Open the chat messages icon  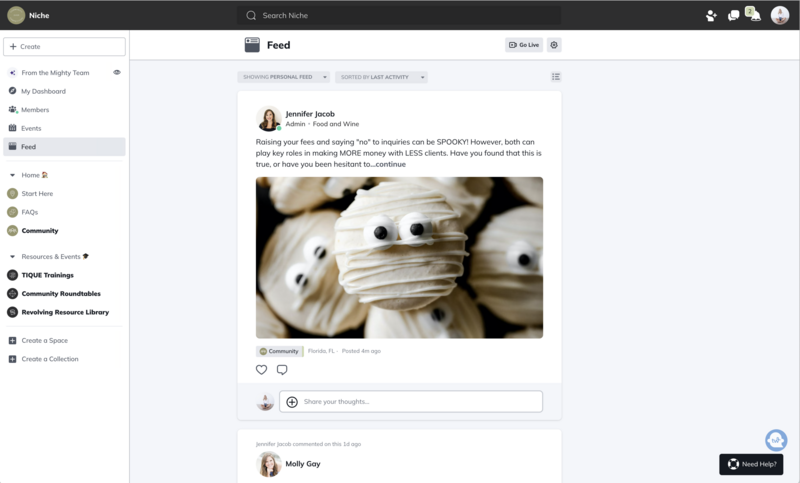pos(734,15)
